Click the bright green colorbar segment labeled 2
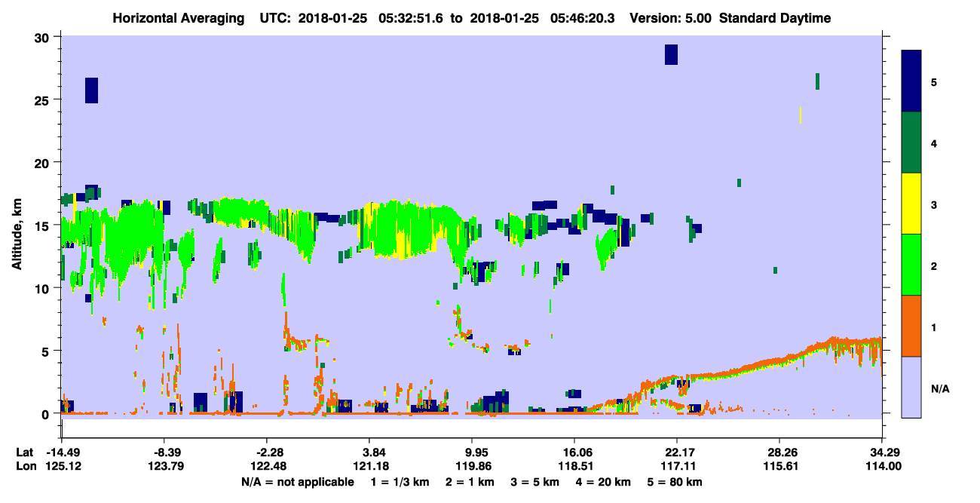 (911, 265)
